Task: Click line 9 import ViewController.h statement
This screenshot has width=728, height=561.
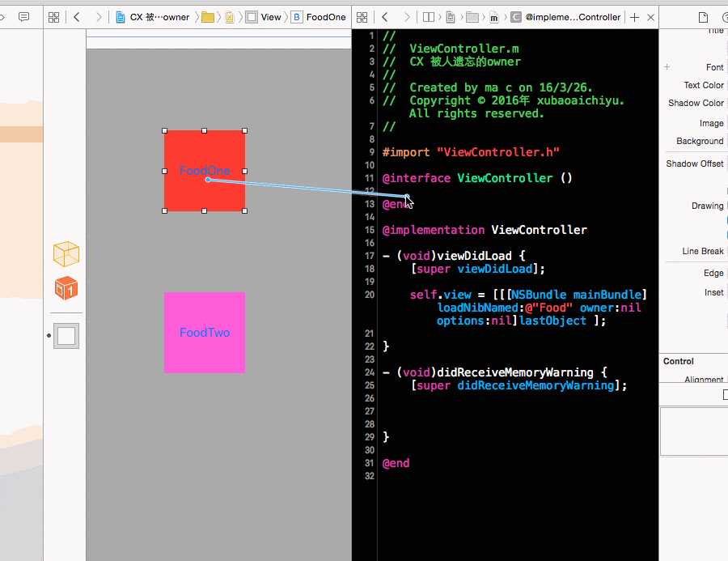Action: click(x=471, y=152)
